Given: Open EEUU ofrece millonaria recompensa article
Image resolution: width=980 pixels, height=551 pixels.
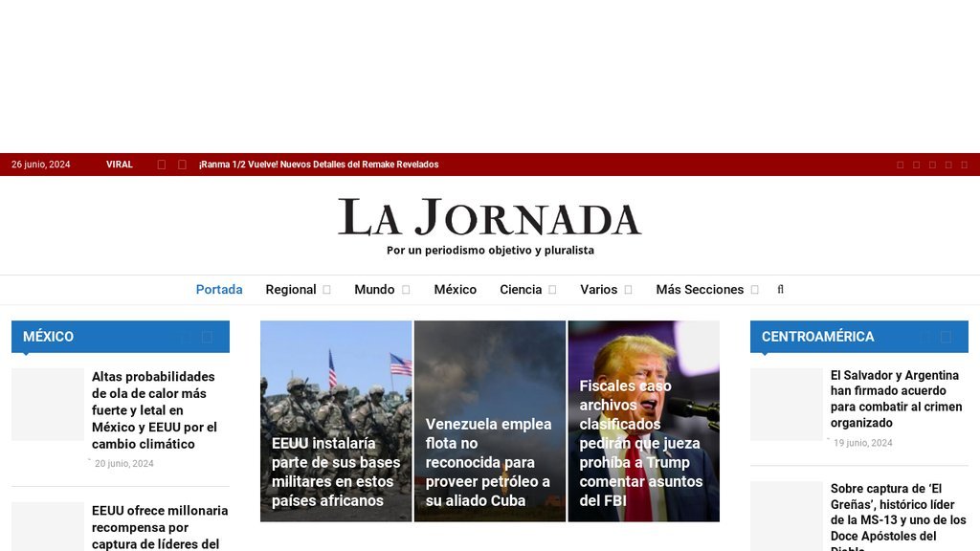Looking at the screenshot, I should click(160, 527).
